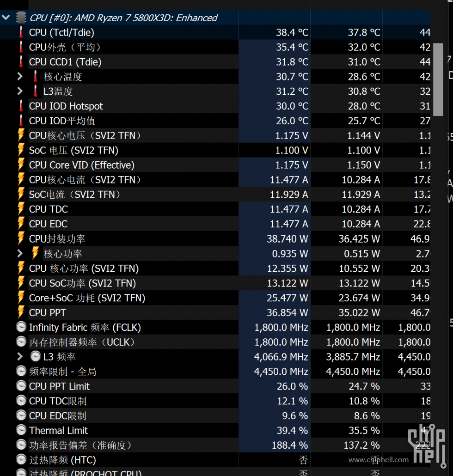Select the CPU PPT Limit label
Image resolution: width=453 pixels, height=476 pixels.
tap(60, 386)
